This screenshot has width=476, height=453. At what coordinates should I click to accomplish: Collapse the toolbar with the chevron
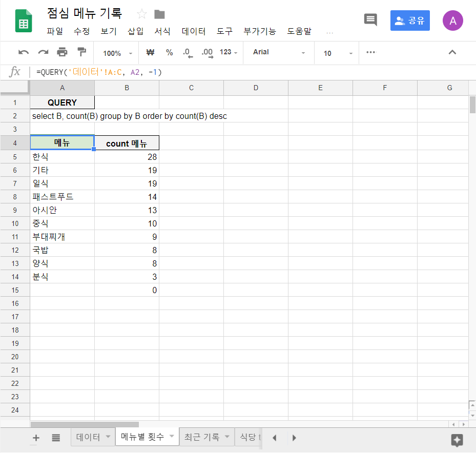(x=452, y=52)
